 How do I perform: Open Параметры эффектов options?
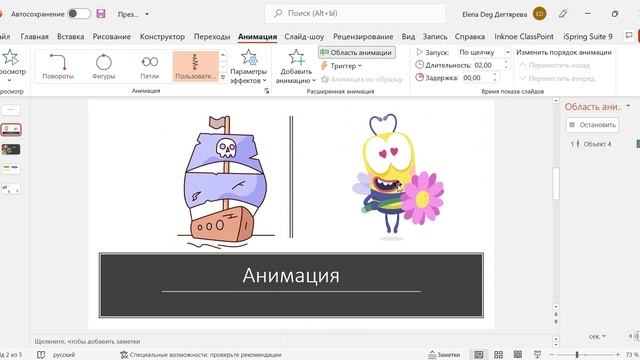248,67
